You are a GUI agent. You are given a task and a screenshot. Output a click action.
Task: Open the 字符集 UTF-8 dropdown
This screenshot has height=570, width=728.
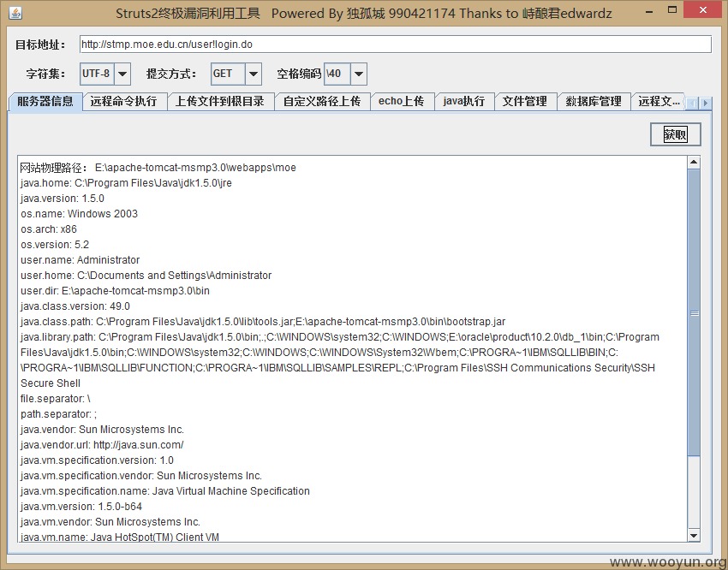[122, 74]
